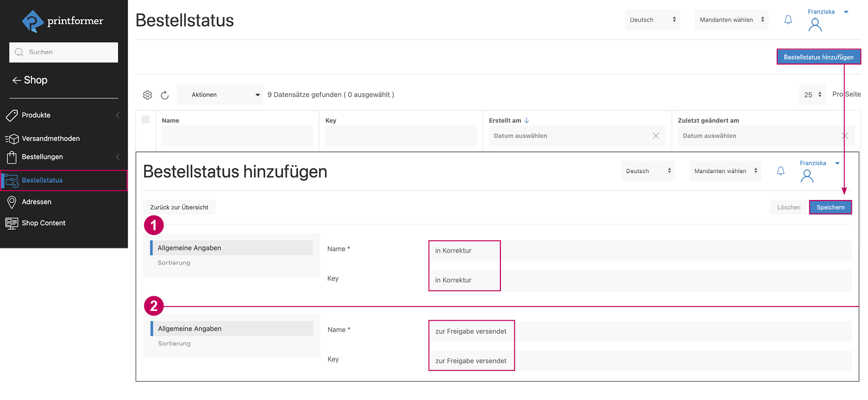
Task: Click the Adressen location pin icon
Action: [x=11, y=202]
